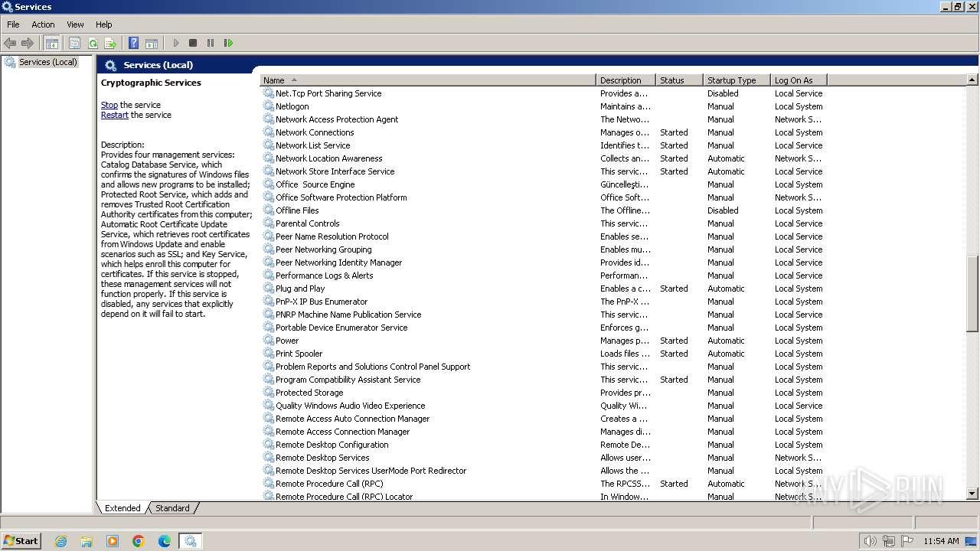Open the File menu
The image size is (980, 551).
(13, 24)
